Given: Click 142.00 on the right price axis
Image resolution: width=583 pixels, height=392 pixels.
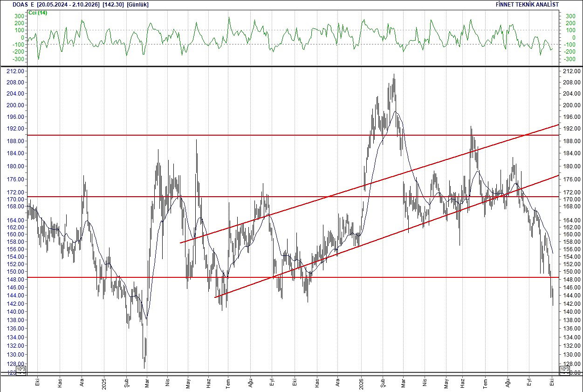Looking at the screenshot, I should pyautogui.click(x=571, y=304).
